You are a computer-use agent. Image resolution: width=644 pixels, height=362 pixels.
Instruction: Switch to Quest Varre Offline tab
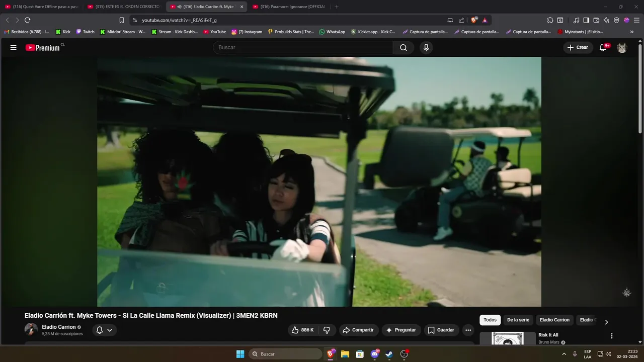41,7
